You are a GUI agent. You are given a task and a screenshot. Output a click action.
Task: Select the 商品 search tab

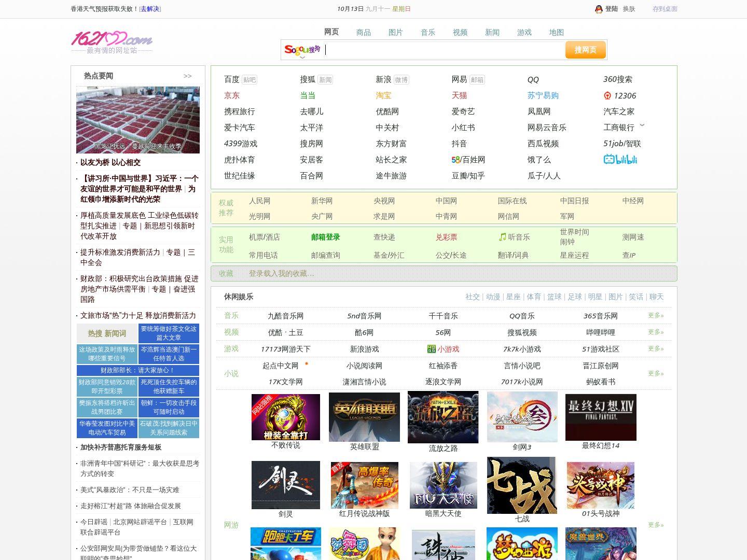pyautogui.click(x=364, y=32)
